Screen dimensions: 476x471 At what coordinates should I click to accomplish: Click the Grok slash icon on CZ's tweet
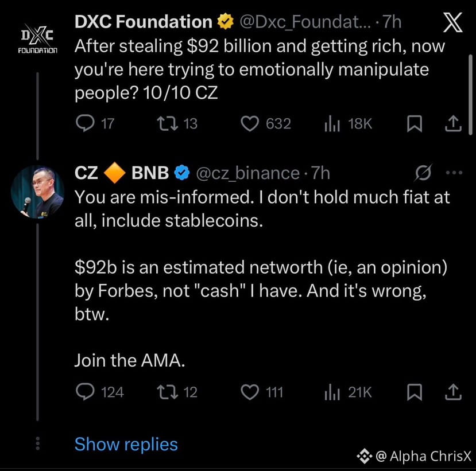[x=425, y=172]
